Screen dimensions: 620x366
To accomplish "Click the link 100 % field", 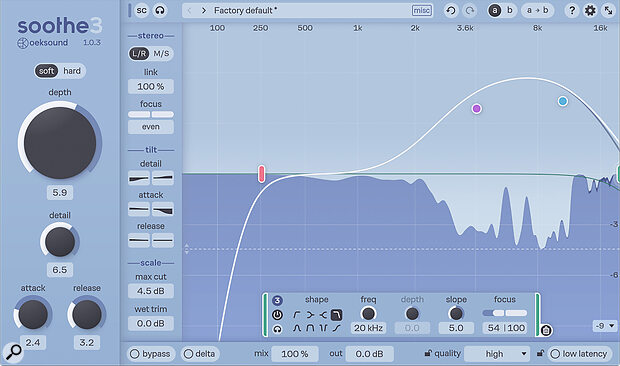I will 151,87.
